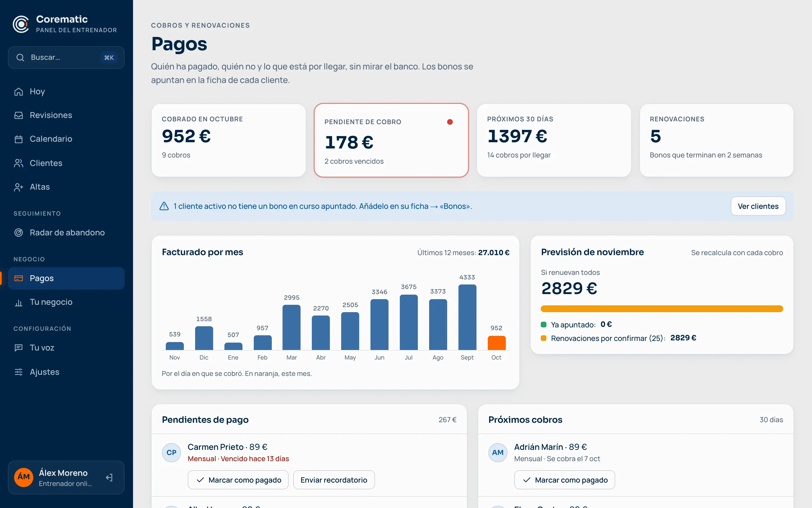Mark Carmen Prieto's payment as pagado
The width and height of the screenshot is (812, 508).
tap(238, 480)
